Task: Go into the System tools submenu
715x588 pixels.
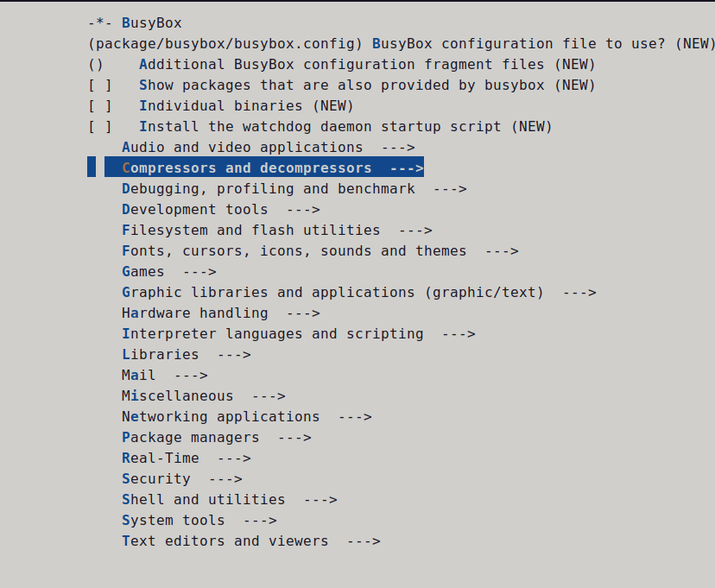Action: [x=199, y=521]
